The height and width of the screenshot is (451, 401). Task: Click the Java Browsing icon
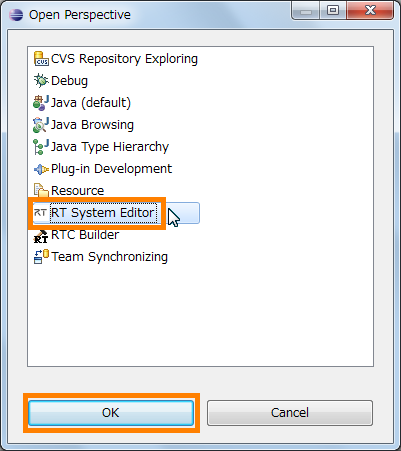coord(41,125)
